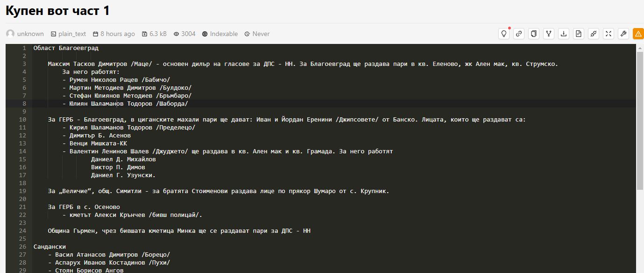Click the 'Област Благоевград' heading line
The width and height of the screenshot is (644, 273).
pos(66,48)
